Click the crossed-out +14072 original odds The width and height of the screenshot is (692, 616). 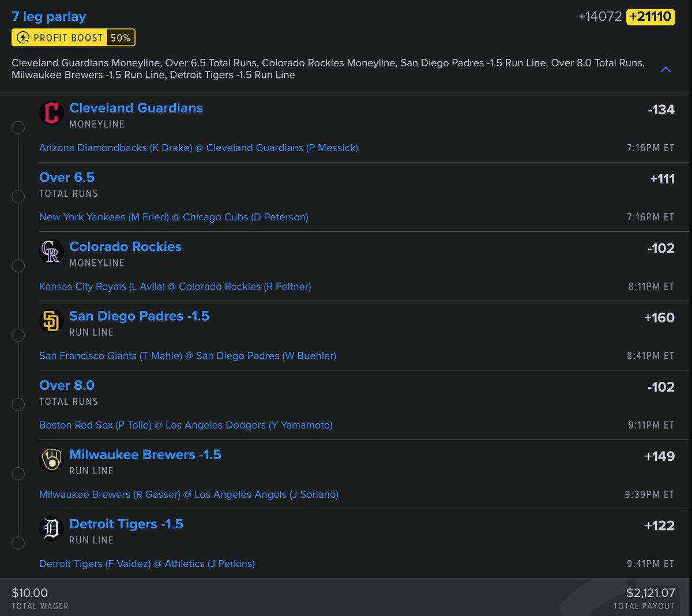point(600,16)
